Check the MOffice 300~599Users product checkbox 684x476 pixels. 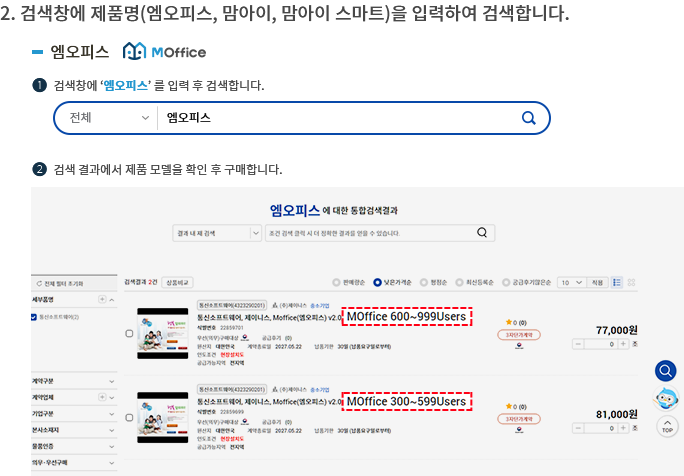(x=129, y=418)
